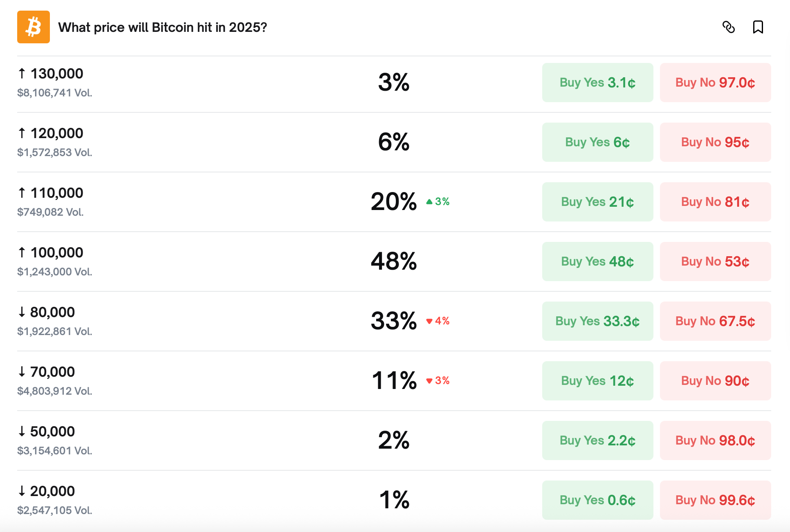Click the 48% probability figure
This screenshot has width=790, height=532.
click(394, 262)
